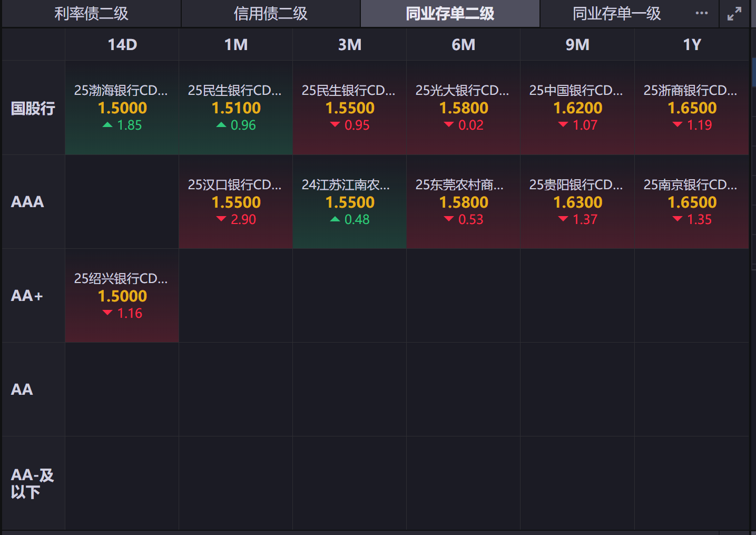Open 25贵阳银行CD 9M quote cell
The image size is (756, 535).
click(577, 202)
